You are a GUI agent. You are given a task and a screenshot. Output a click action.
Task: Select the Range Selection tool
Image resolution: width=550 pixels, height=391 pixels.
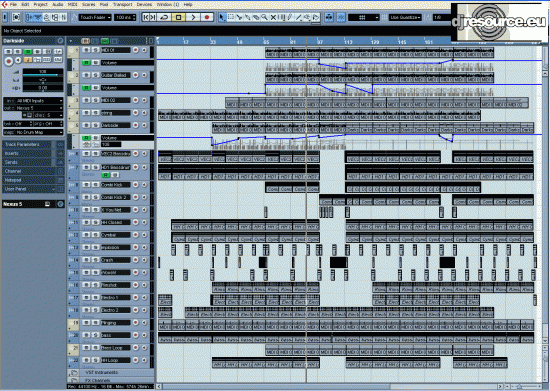coord(231,17)
